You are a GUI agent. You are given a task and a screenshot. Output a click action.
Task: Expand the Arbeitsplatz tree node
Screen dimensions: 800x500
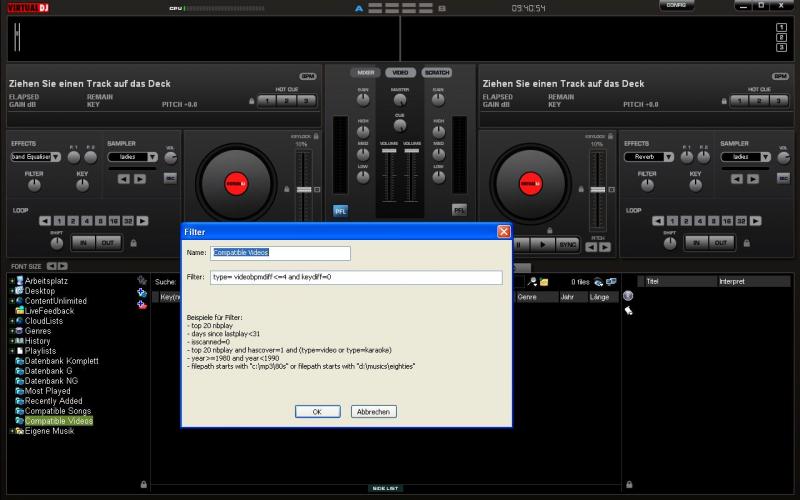(x=12, y=281)
